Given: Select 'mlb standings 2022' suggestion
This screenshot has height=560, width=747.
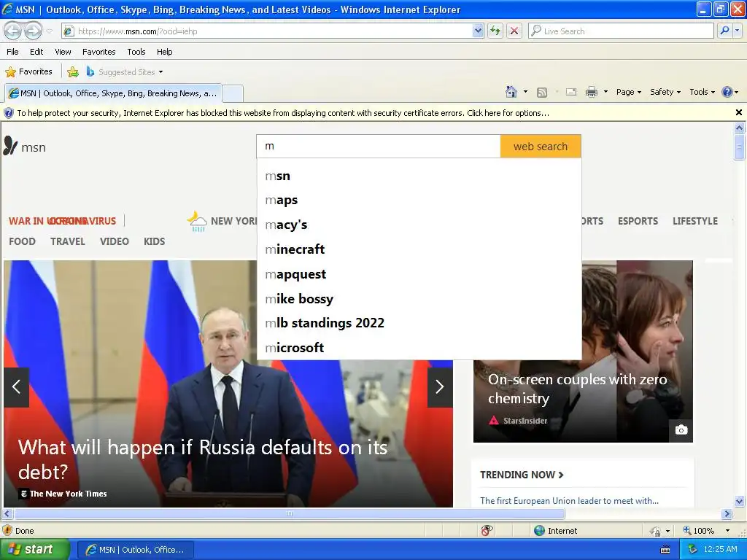Looking at the screenshot, I should click(419, 323).
